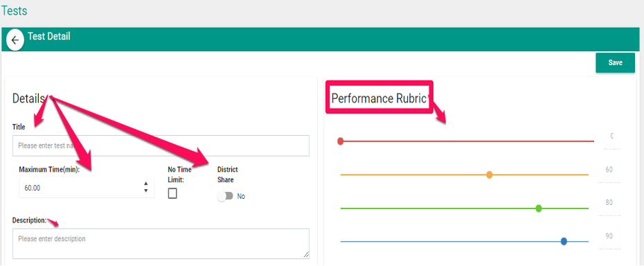Click the Performance Rubric heading
Image resolution: width=644 pixels, height=266 pixels.
[379, 98]
